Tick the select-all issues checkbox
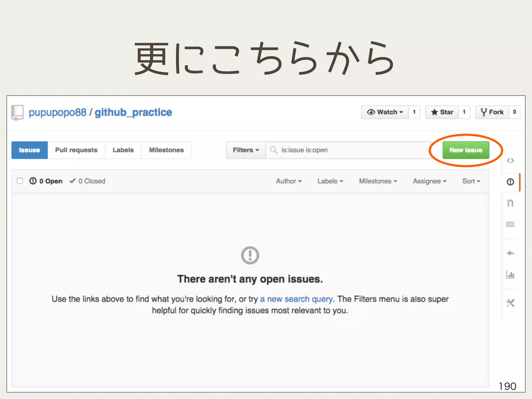Viewport: 532px width, 399px height. pos(20,181)
